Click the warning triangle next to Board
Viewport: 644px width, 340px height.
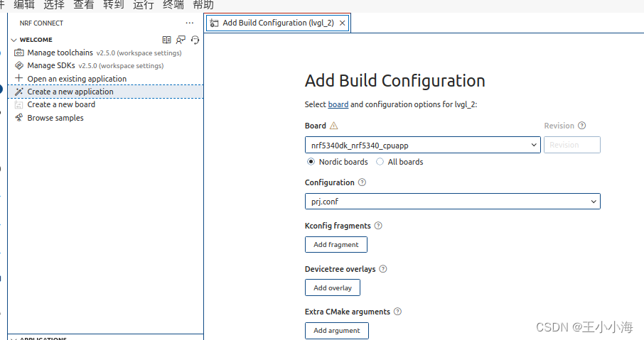[x=334, y=126]
